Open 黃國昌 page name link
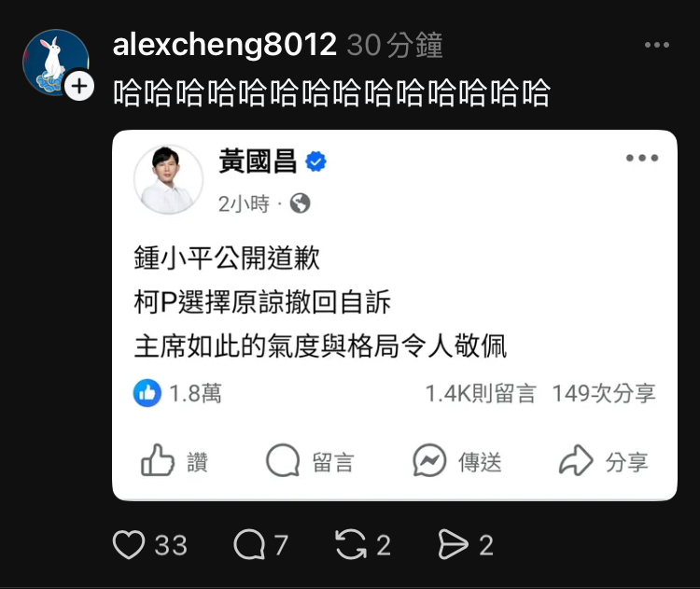The width and height of the screenshot is (700, 589). [x=258, y=161]
